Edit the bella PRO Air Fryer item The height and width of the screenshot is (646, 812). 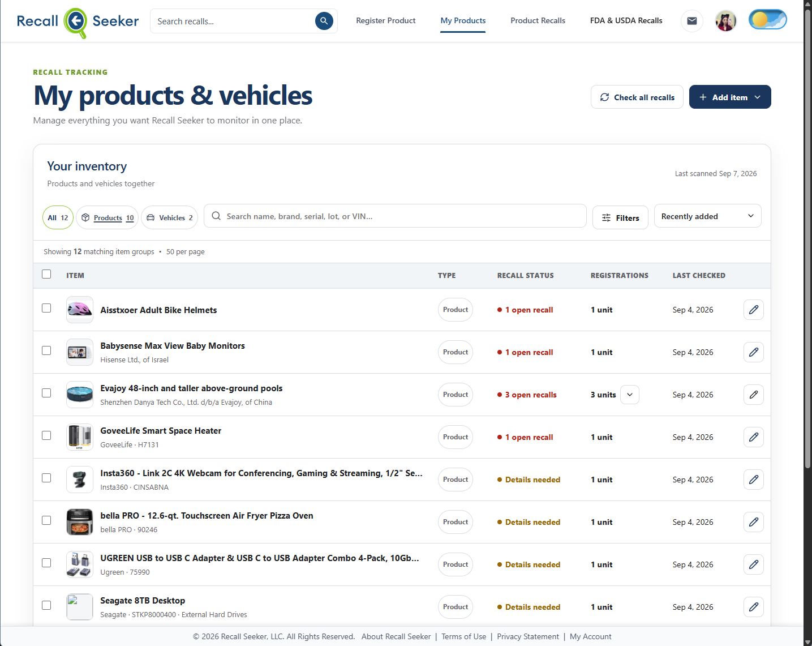tap(753, 522)
